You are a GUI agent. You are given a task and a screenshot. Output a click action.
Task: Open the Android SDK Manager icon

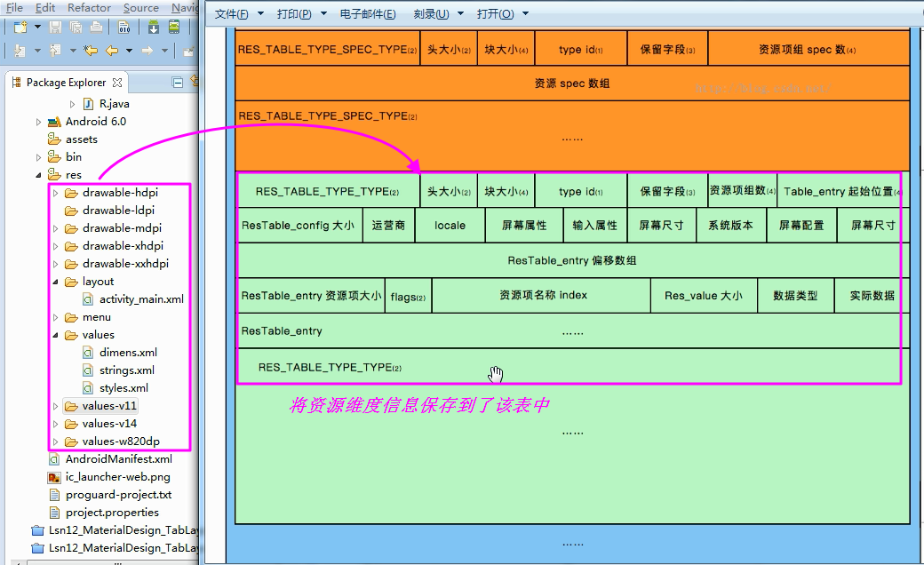pos(154,28)
